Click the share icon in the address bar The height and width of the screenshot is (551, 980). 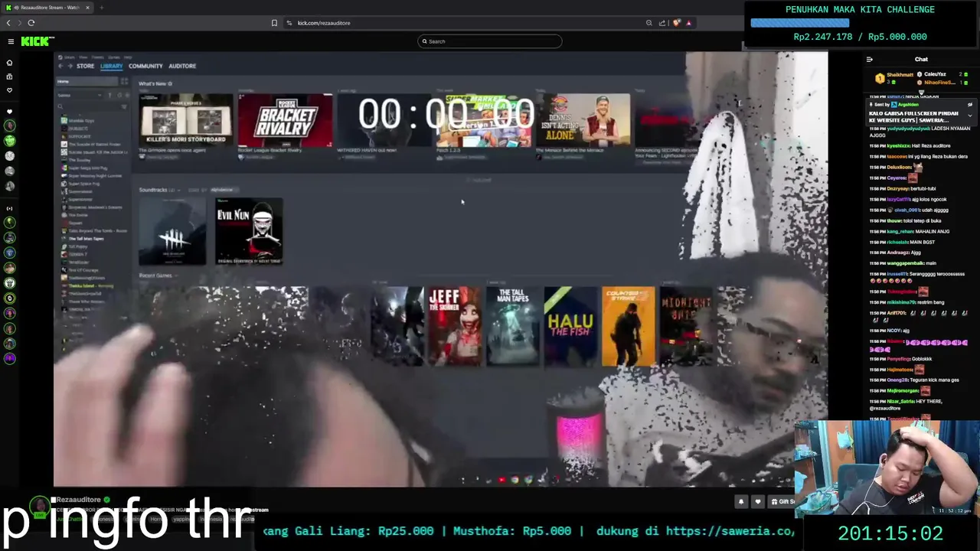[662, 23]
